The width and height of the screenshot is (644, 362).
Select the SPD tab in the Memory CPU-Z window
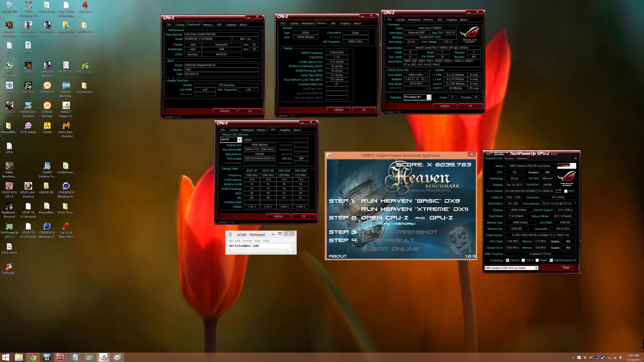click(x=333, y=23)
